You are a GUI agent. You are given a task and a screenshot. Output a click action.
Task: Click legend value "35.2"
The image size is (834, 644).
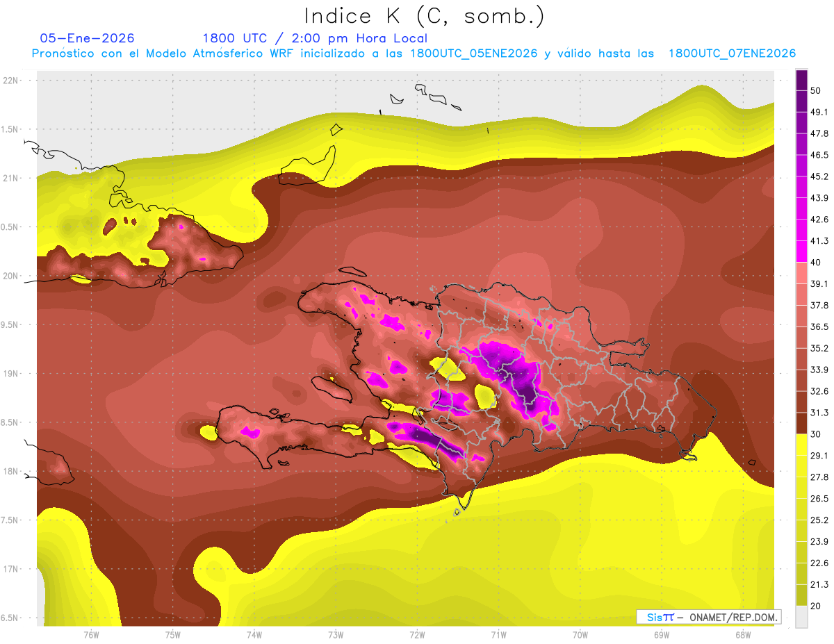point(819,349)
